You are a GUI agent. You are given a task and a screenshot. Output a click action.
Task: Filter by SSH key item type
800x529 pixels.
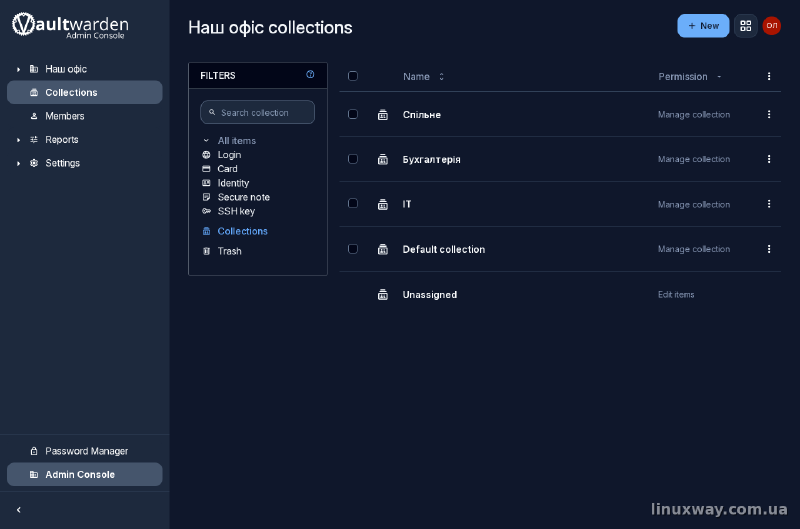pyautogui.click(x=236, y=211)
